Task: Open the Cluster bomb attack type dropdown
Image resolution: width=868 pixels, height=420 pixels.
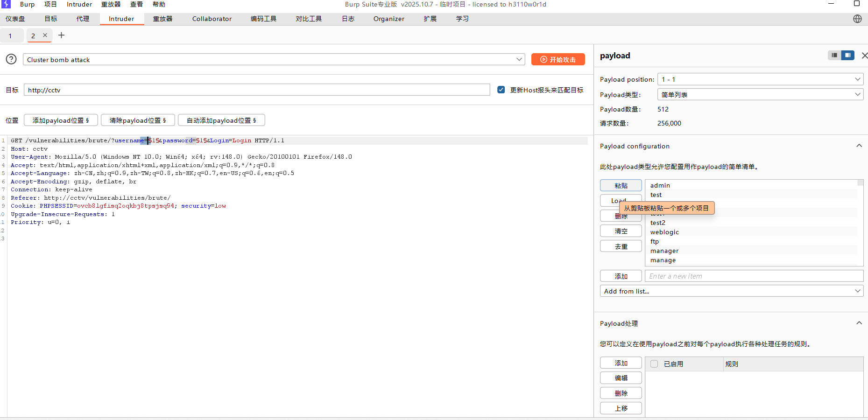Action: click(274, 59)
